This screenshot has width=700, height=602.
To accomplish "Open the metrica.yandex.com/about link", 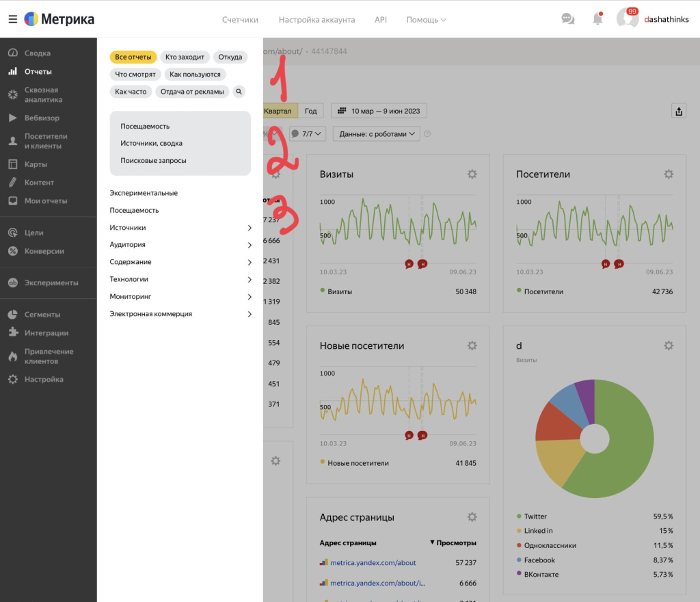I will pos(373,562).
